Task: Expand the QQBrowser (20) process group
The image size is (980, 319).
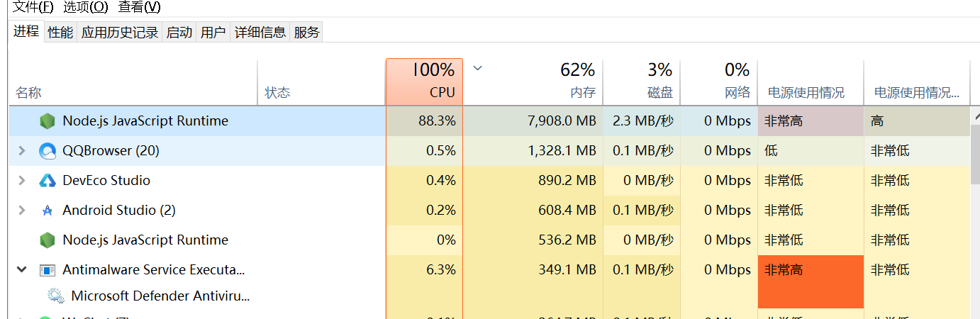Action: click(x=21, y=151)
